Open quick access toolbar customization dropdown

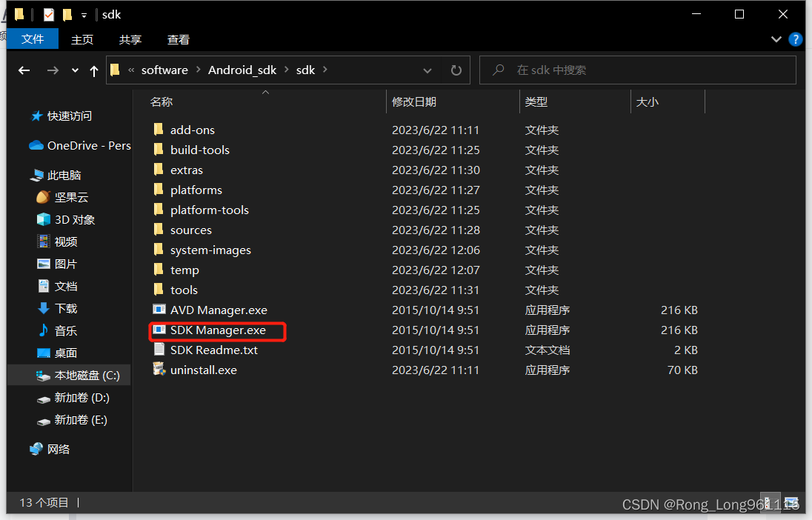[x=83, y=14]
